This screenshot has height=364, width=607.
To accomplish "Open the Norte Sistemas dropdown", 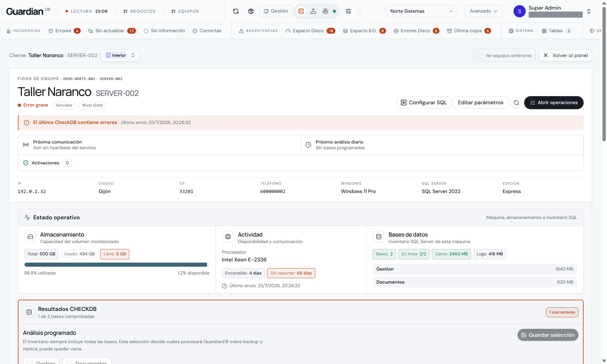I will coord(421,11).
